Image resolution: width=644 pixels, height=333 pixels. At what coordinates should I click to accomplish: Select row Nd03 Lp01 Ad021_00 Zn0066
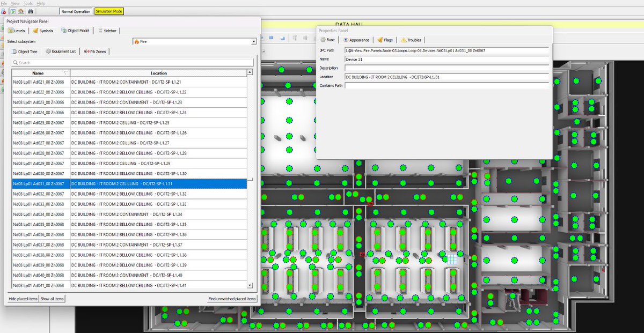click(x=129, y=82)
